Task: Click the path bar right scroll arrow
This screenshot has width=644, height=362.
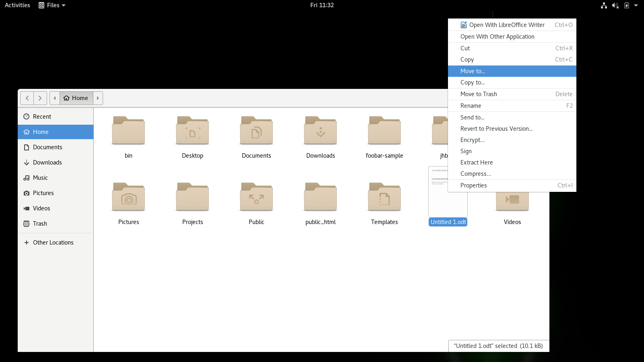Action: point(98,98)
